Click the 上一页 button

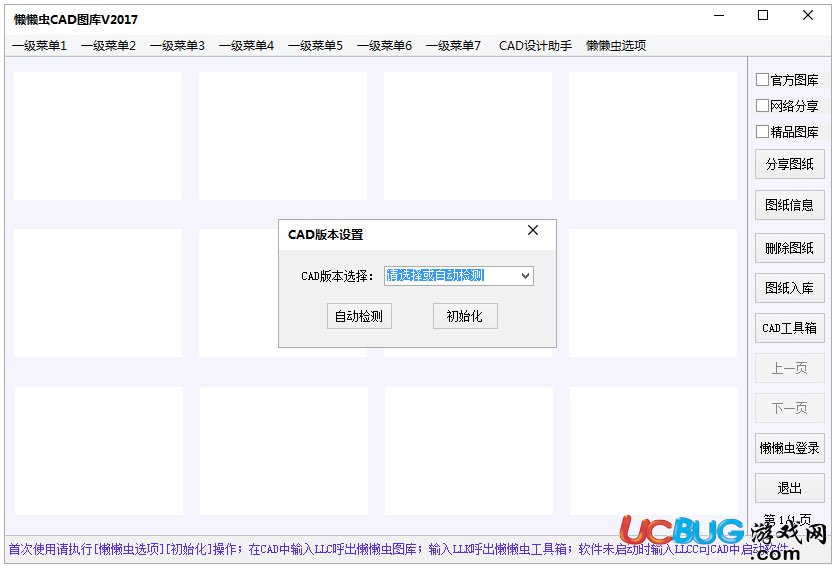click(x=790, y=368)
